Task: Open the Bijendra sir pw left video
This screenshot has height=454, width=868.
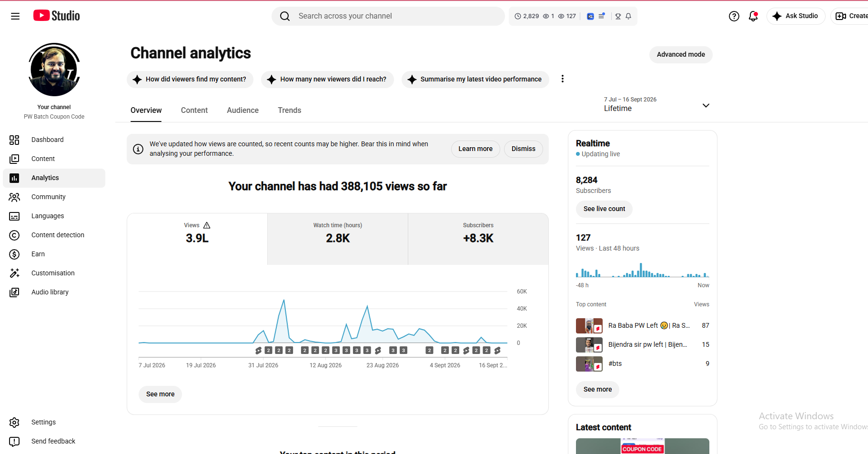Action: coord(643,344)
